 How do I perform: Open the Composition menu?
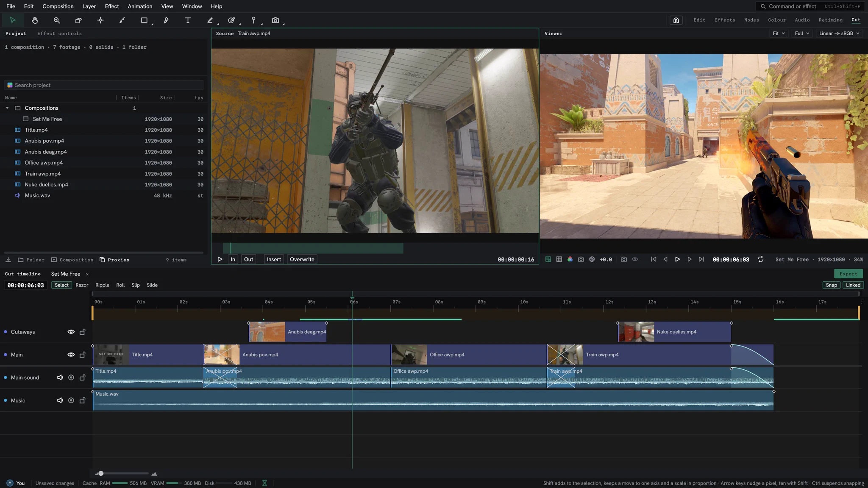pos(58,6)
